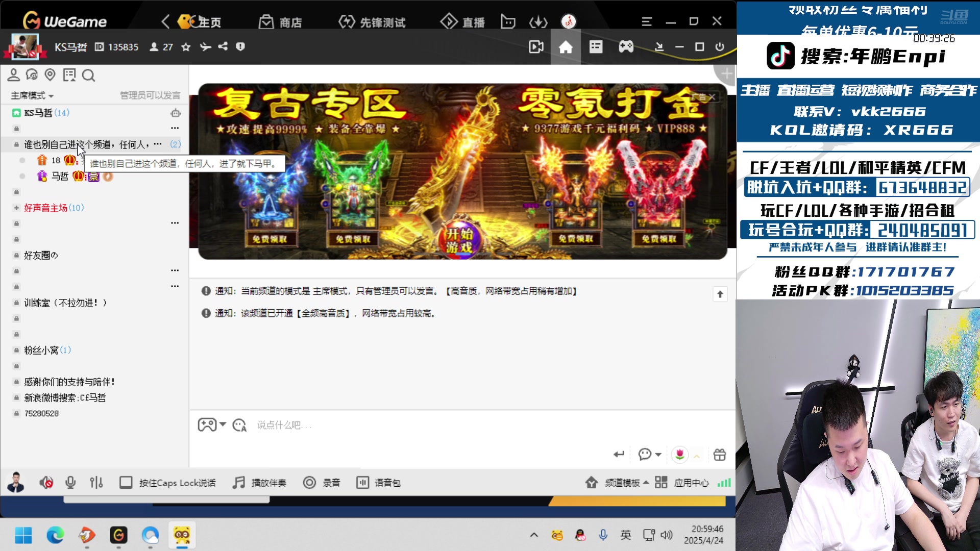
Task: Click the favorite star icon beside channel ID
Action: 186,47
